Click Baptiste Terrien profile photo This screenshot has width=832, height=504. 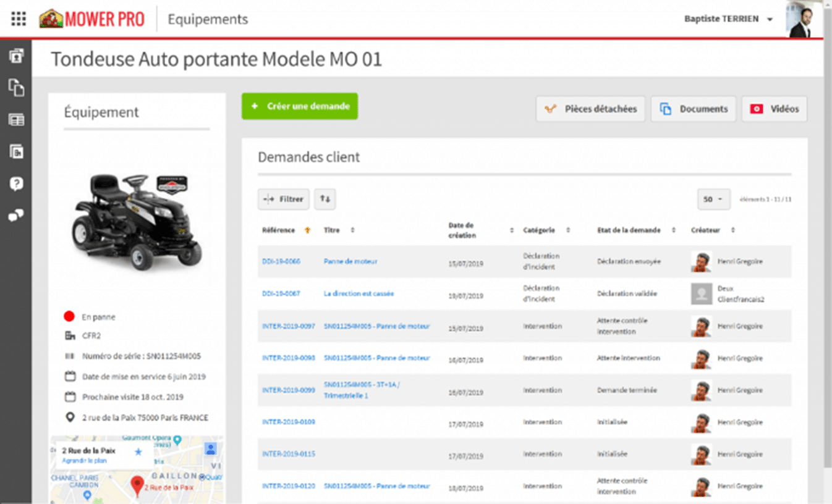804,19
